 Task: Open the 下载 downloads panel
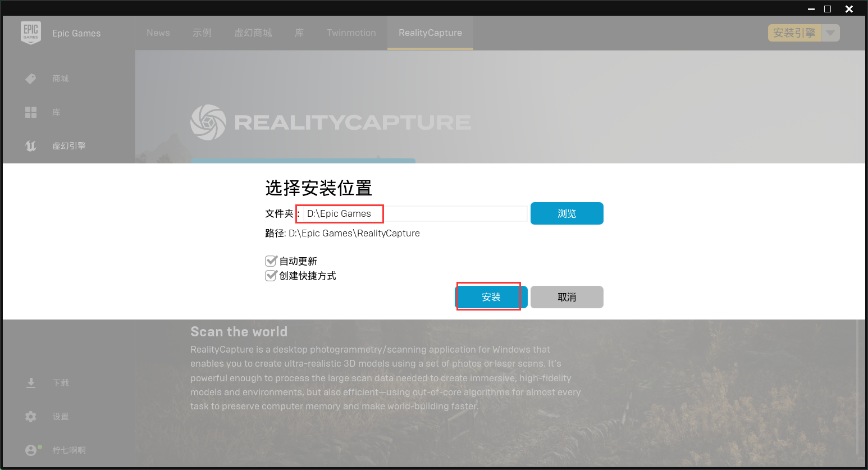[60, 382]
